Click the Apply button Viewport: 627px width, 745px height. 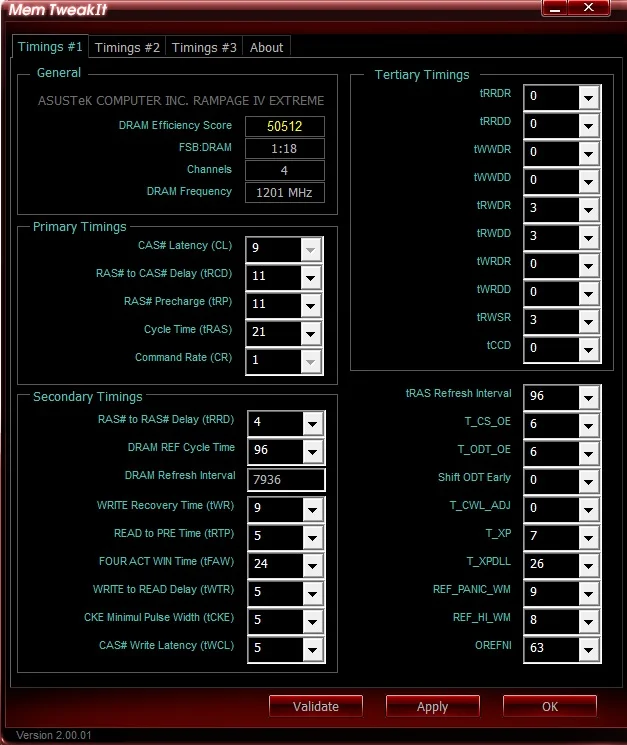[x=433, y=706]
